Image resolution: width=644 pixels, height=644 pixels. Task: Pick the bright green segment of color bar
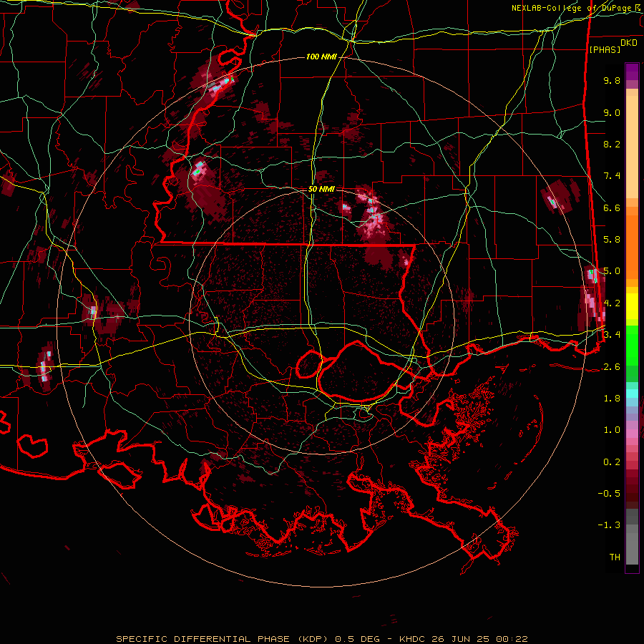pyautogui.click(x=632, y=346)
